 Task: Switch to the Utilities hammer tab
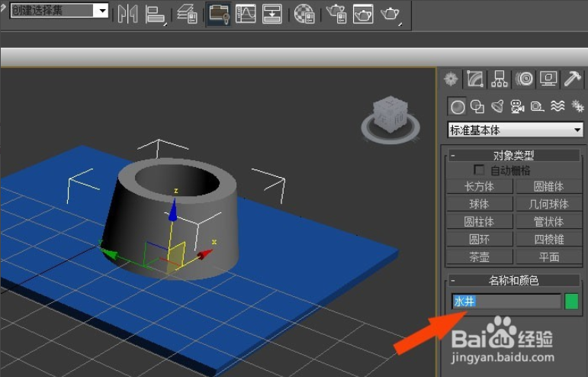tap(572, 79)
